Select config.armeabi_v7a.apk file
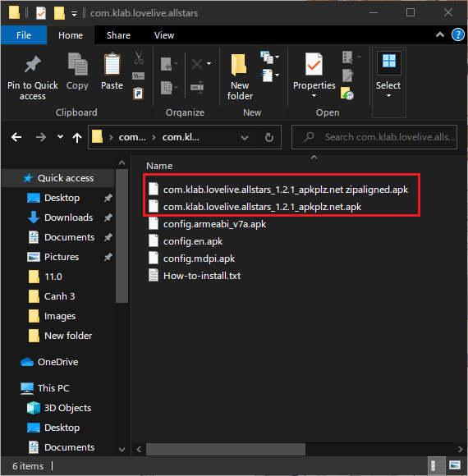 point(207,224)
